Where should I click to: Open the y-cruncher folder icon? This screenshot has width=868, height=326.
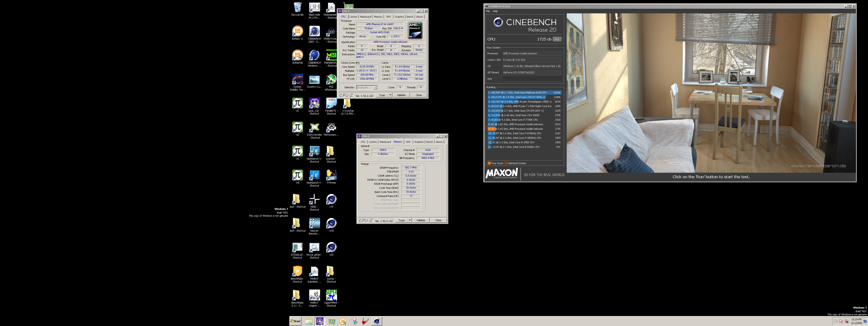point(348,106)
